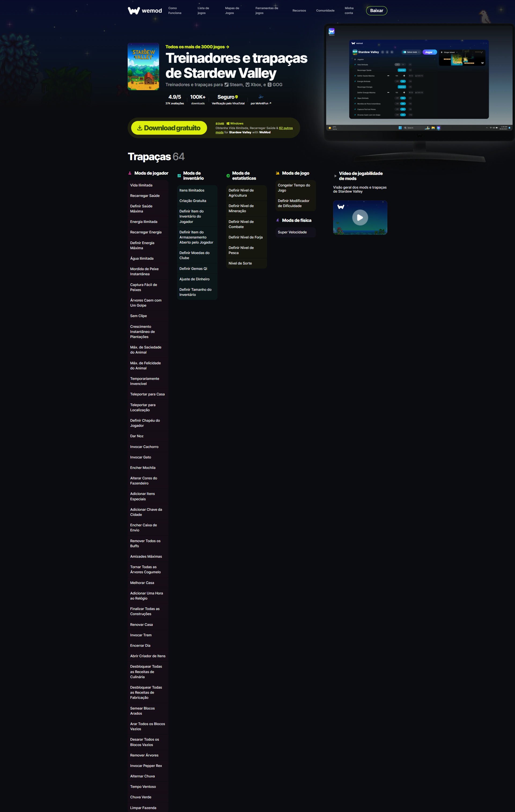The width and height of the screenshot is (515, 812).
Task: Click the Steam platform icon
Action: tap(227, 85)
